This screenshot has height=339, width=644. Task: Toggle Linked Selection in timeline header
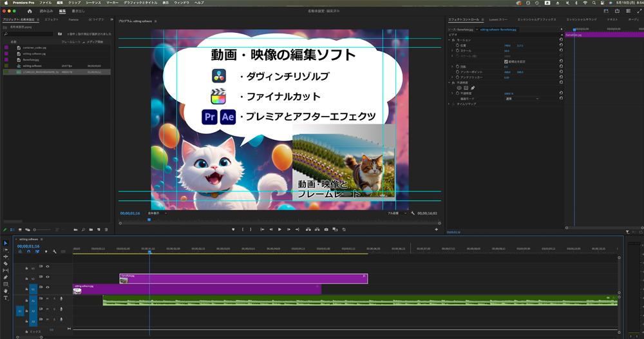point(37,251)
